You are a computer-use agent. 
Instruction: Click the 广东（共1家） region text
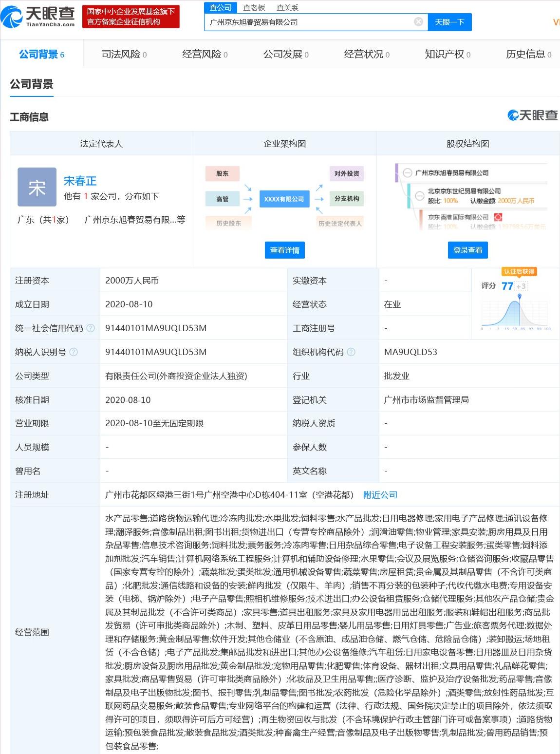click(x=43, y=220)
